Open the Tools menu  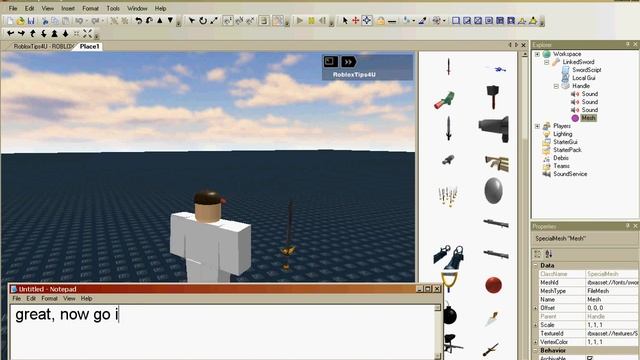click(113, 8)
